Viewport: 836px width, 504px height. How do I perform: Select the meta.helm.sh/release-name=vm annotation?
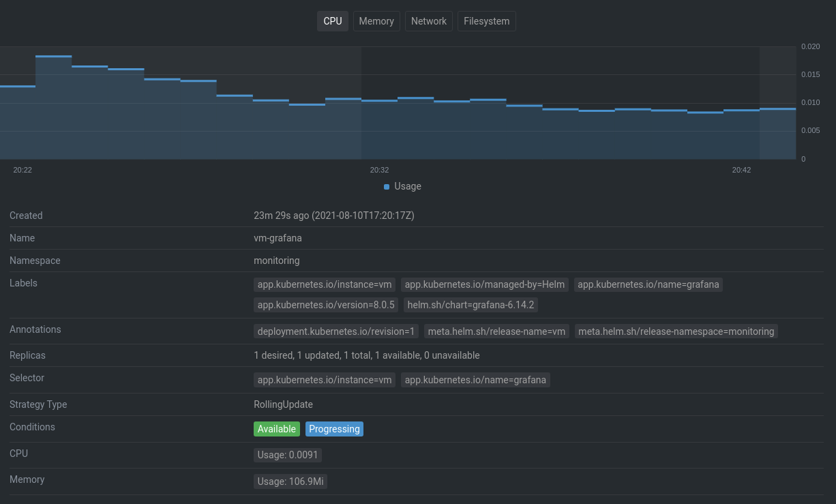pyautogui.click(x=496, y=331)
